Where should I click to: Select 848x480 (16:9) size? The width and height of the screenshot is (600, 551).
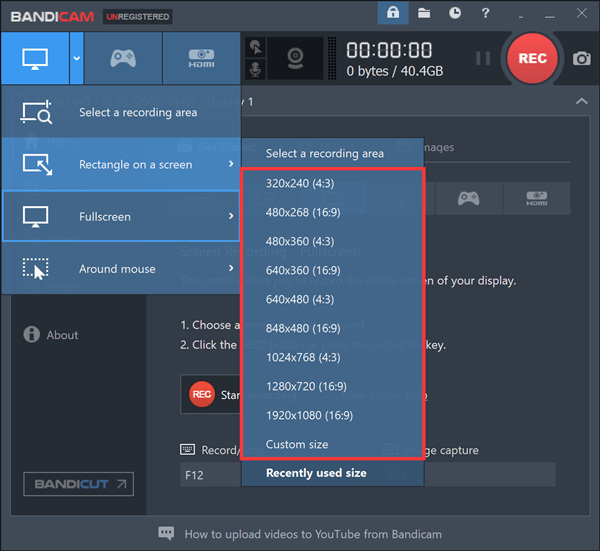[333, 328]
